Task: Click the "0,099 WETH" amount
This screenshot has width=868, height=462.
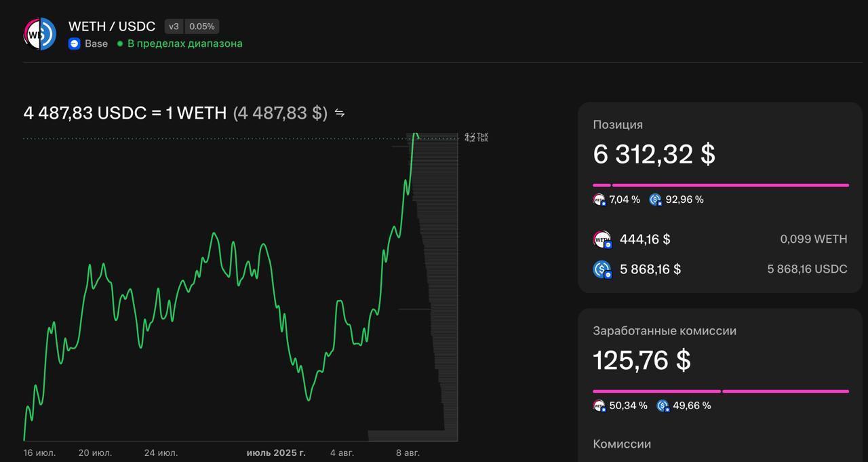Action: pyautogui.click(x=814, y=239)
